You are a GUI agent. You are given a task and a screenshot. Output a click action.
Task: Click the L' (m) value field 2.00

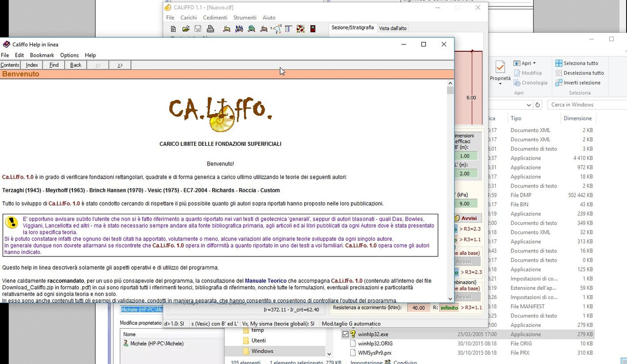coord(465,174)
